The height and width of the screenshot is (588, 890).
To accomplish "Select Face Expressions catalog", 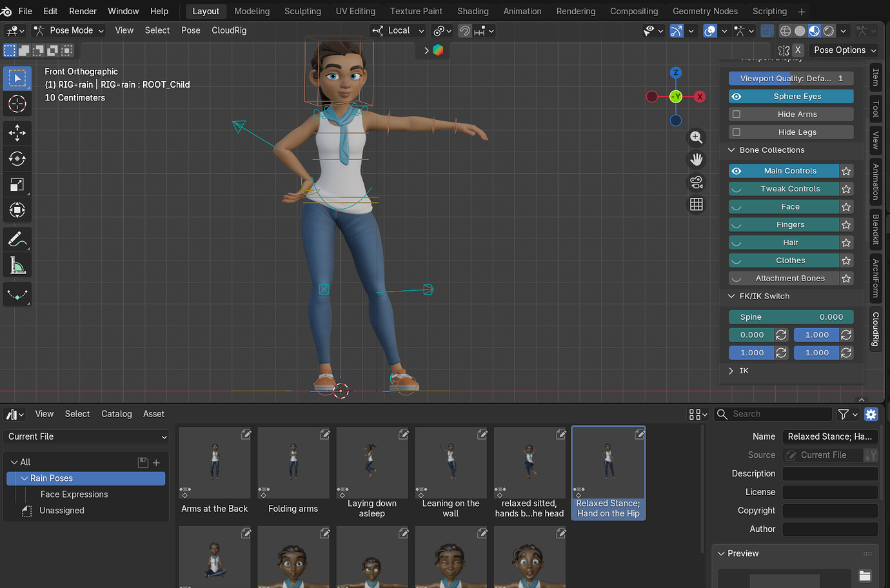I will 74,495.
